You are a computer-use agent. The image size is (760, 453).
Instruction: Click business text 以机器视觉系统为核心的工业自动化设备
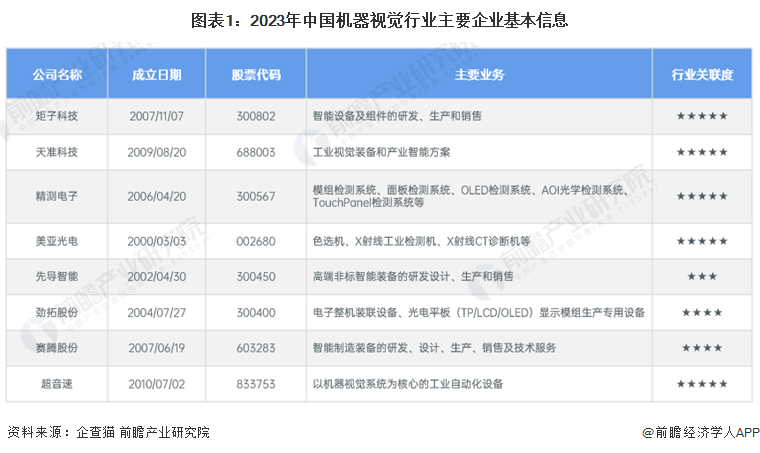click(x=408, y=384)
